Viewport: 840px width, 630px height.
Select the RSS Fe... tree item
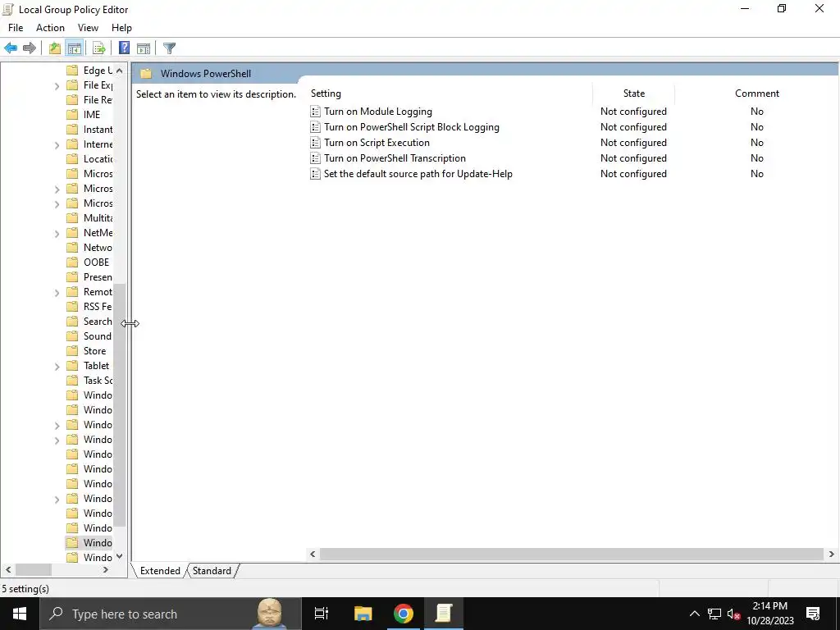89,307
